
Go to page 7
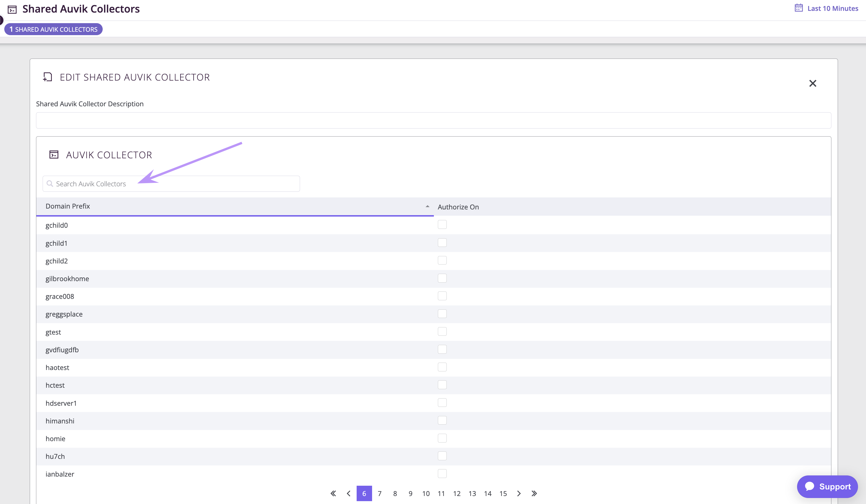pos(380,493)
